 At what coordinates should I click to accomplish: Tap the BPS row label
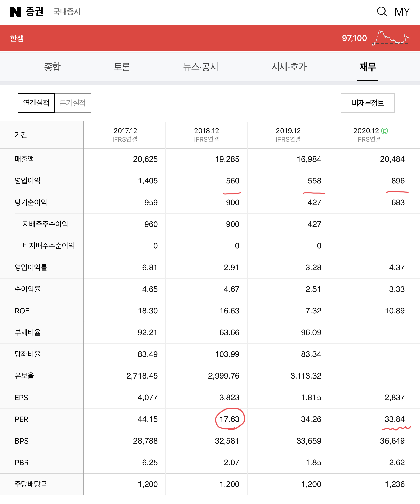(x=22, y=441)
